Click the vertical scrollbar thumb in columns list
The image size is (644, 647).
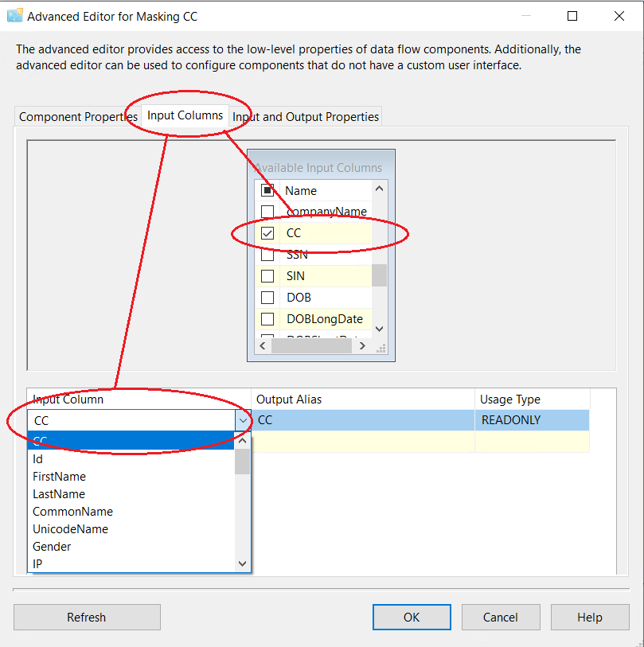(379, 275)
